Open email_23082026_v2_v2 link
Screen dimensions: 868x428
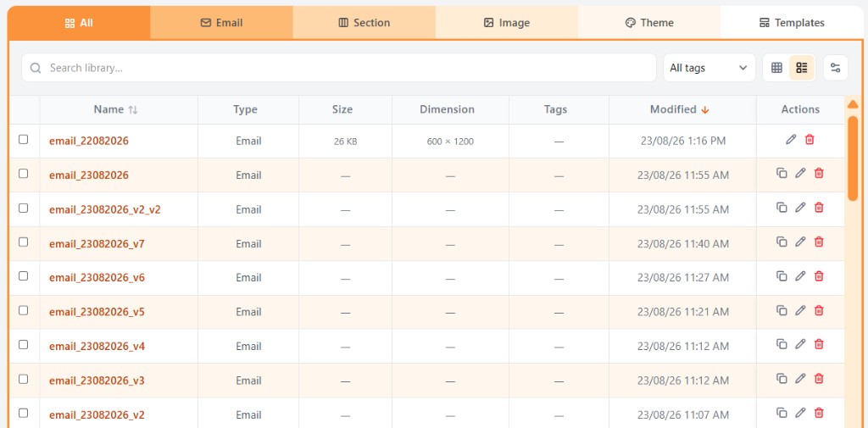coord(104,210)
